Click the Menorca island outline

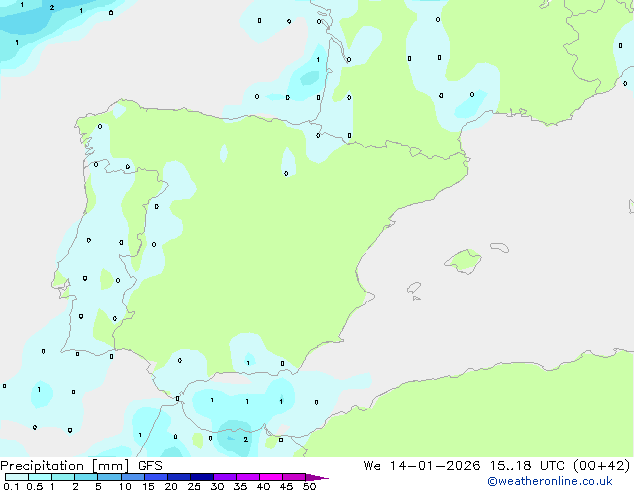499,247
